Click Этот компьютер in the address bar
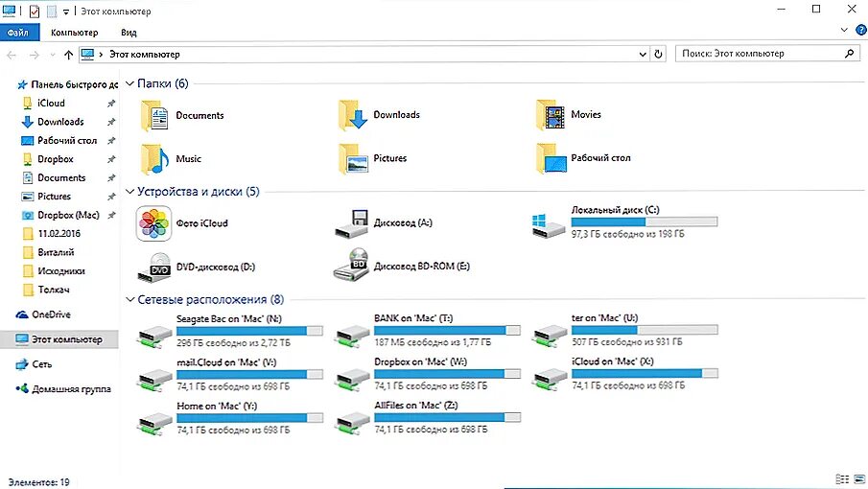The width and height of the screenshot is (868, 489). click(x=145, y=55)
